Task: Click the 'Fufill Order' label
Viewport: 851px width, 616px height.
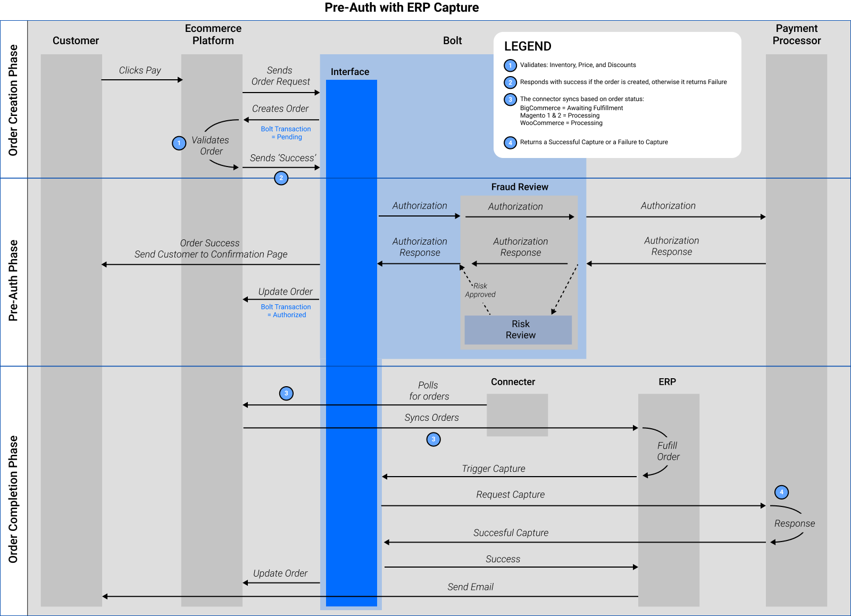Action: [x=668, y=451]
